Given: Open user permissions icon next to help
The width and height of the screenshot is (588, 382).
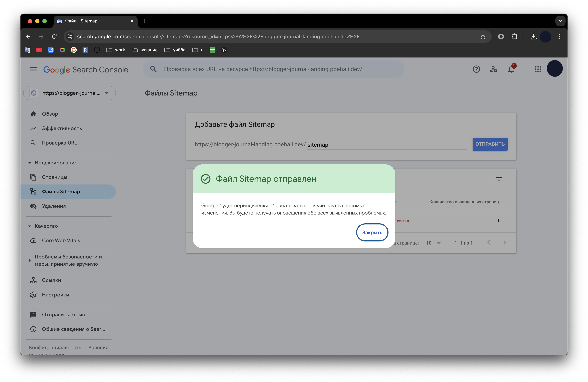Looking at the screenshot, I should click(494, 69).
